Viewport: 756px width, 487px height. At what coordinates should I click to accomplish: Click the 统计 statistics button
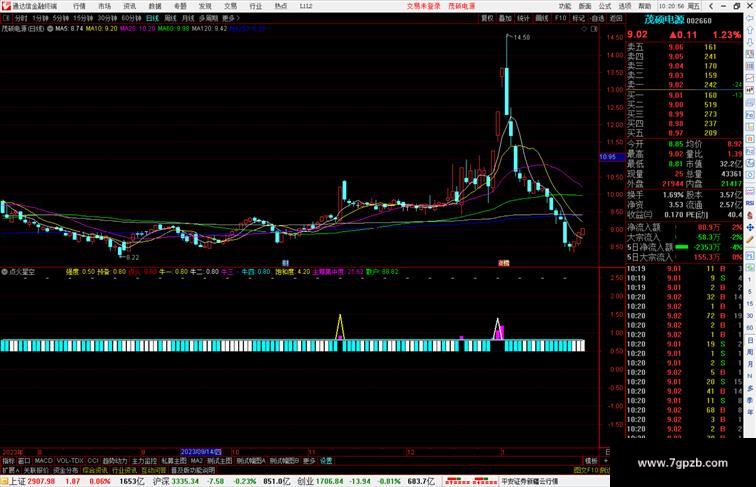523,18
